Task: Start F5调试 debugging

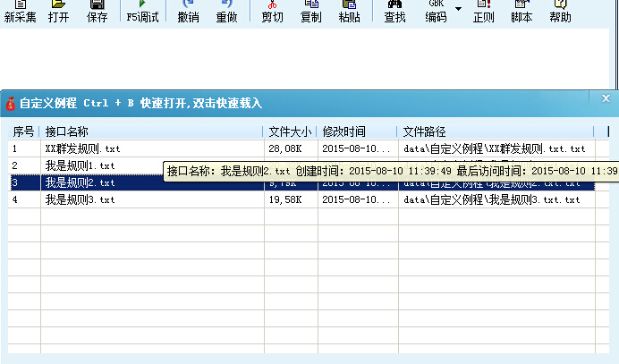Action: point(142,12)
